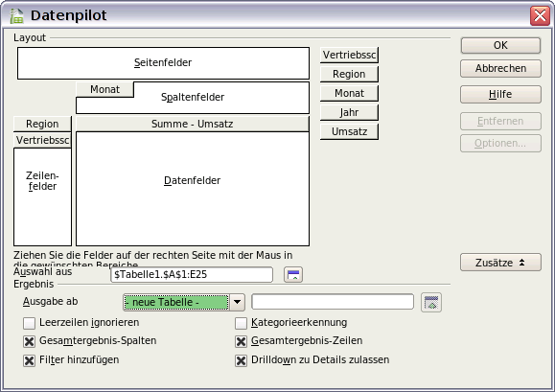Click the Datenfelder drop area
The width and height of the screenshot is (555, 392).
(193, 189)
